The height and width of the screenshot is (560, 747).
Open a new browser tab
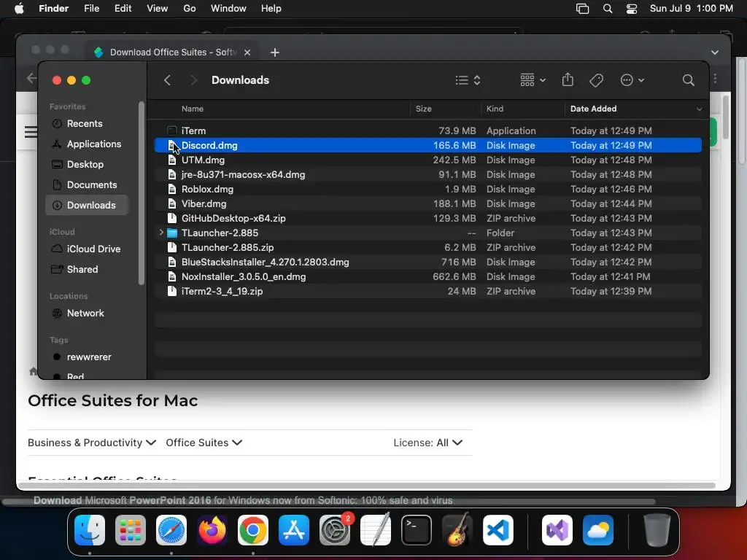click(275, 52)
